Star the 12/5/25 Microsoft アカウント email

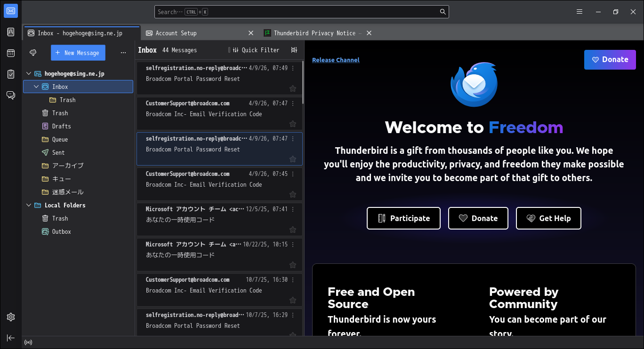[x=292, y=230]
